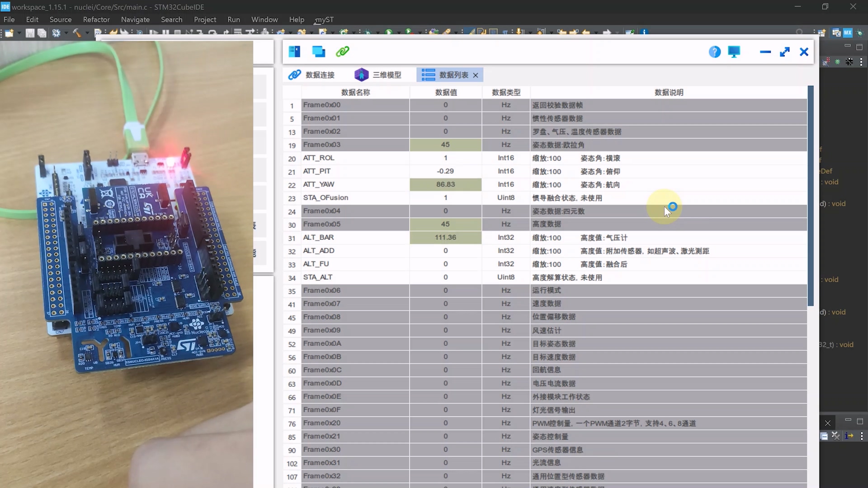This screenshot has width=868, height=488.
Task: Click the info icon in the main toolbar
Action: point(645,32)
